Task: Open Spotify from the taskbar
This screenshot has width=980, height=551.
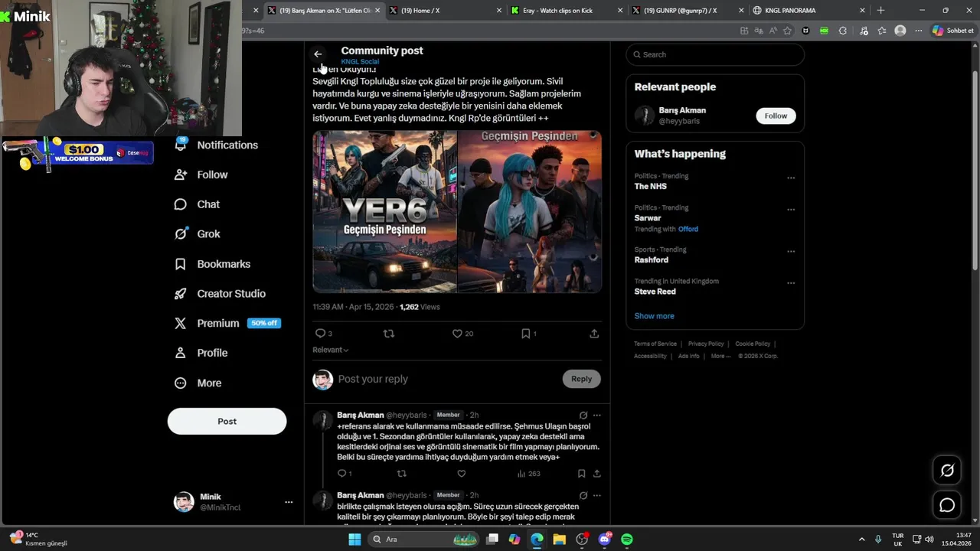Action: pyautogui.click(x=627, y=540)
